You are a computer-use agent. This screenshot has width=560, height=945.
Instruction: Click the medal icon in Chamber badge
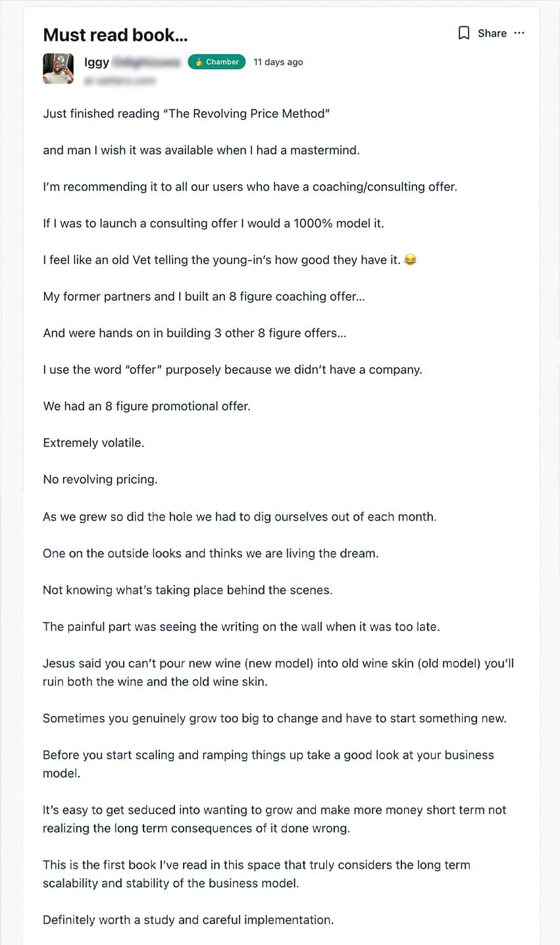199,62
